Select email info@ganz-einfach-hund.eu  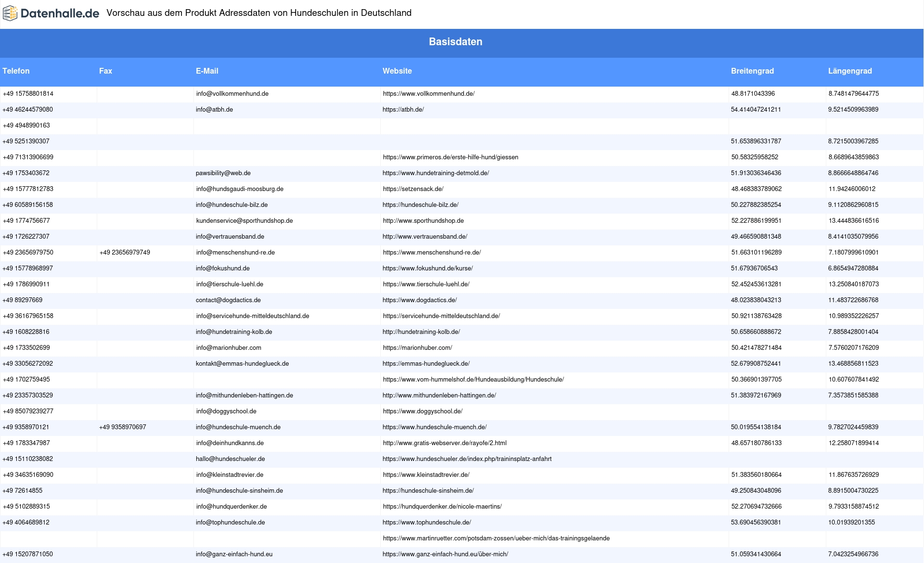(x=234, y=554)
